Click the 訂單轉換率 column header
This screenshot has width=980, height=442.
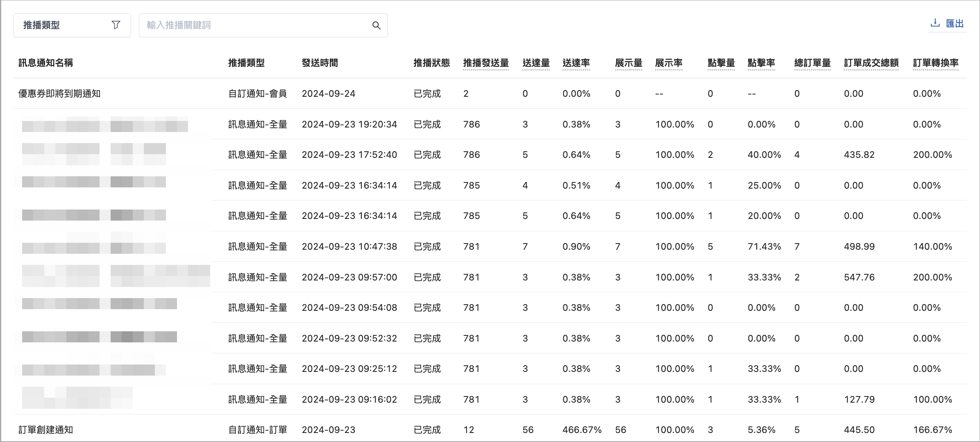point(936,63)
